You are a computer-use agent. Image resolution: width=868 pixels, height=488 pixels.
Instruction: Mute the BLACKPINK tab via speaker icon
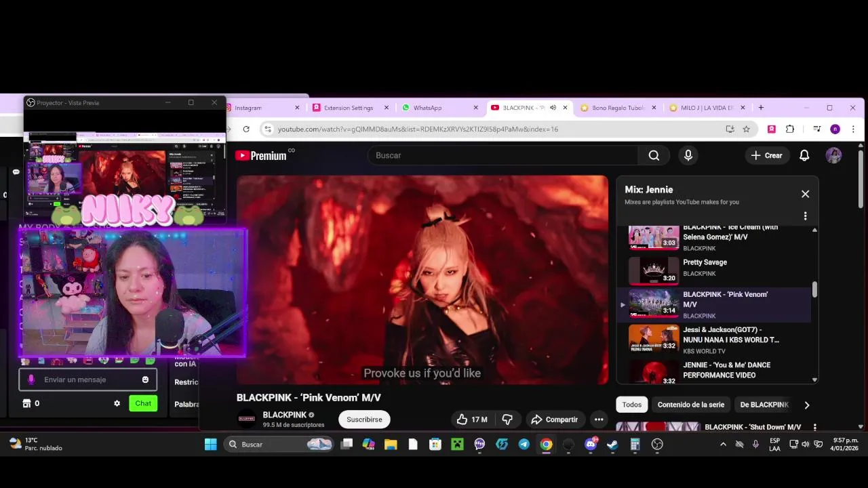553,108
